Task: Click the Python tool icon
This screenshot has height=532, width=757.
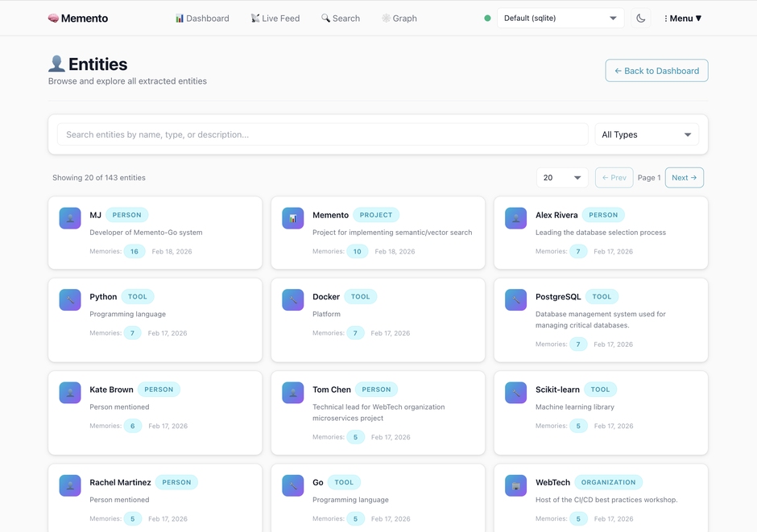Action: click(70, 299)
